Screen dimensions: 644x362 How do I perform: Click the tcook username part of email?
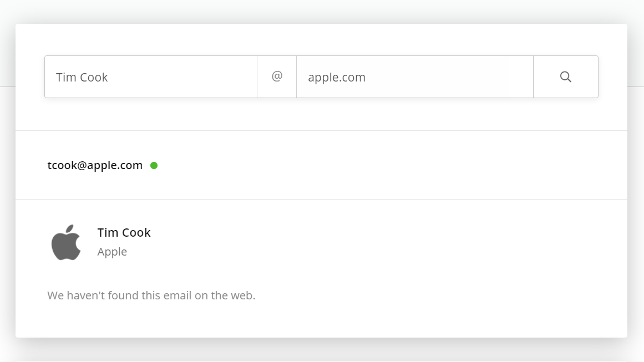[62, 165]
